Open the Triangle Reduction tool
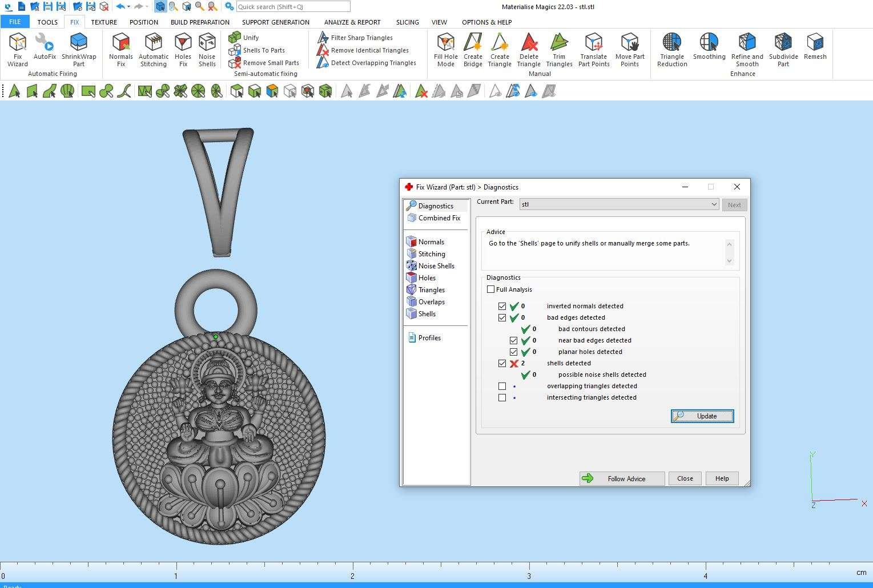This screenshot has height=588, width=873. pyautogui.click(x=671, y=50)
